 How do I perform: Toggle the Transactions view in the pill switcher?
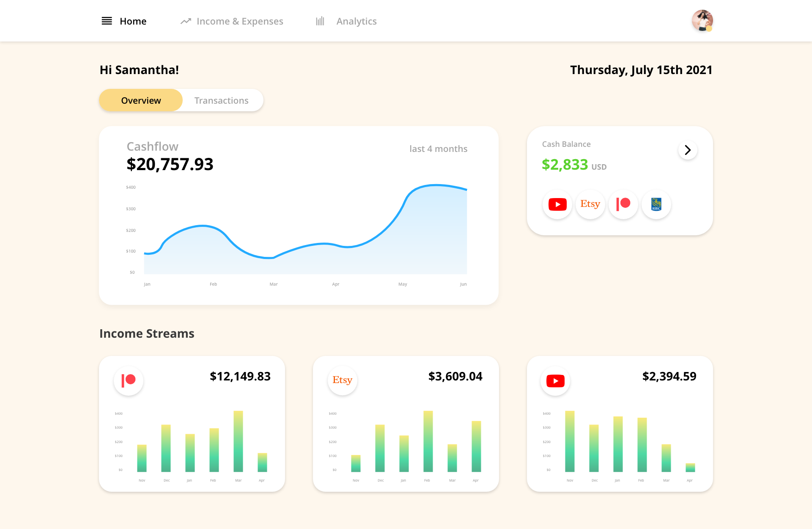221,100
